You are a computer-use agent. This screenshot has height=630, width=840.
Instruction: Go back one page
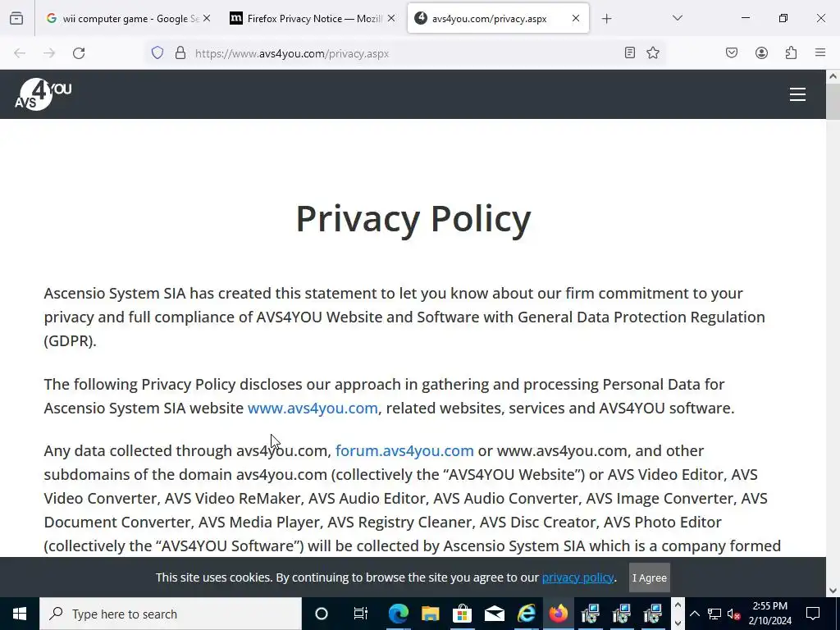tap(20, 53)
